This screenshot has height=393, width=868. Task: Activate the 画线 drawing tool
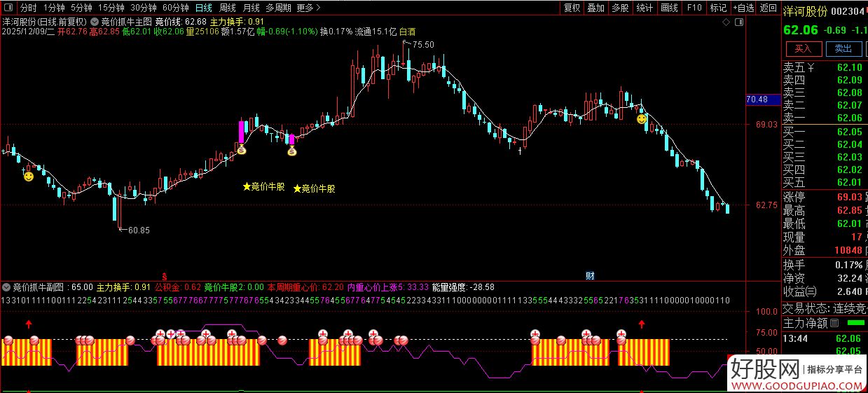670,8
